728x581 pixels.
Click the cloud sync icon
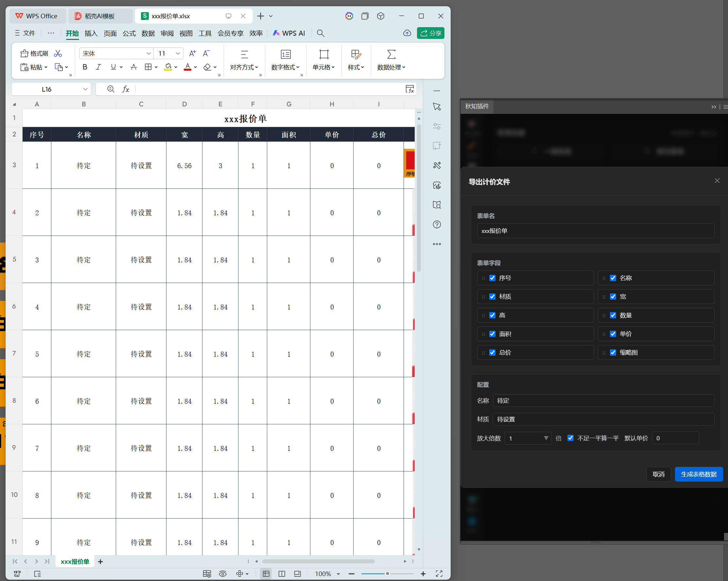point(407,33)
